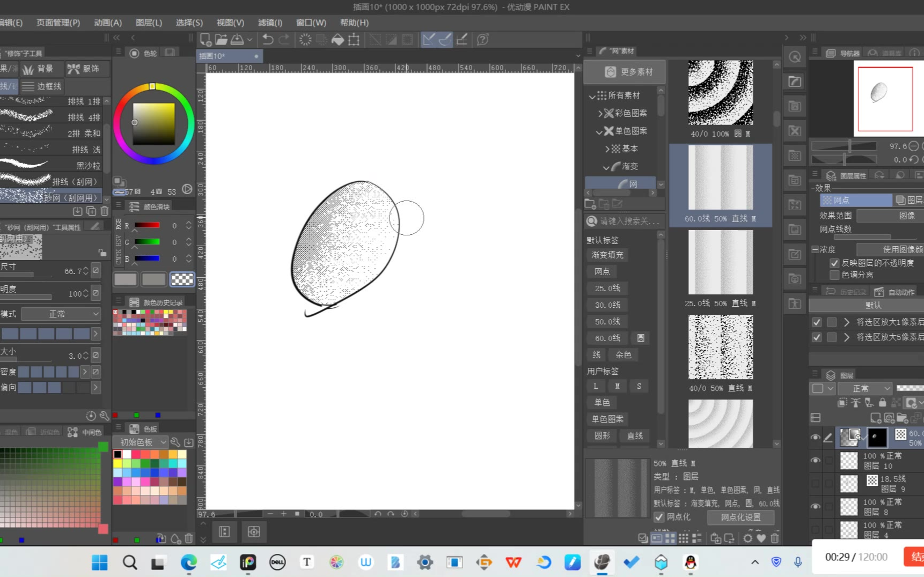This screenshot has width=924, height=577.
Task: Enable the 色调分离 checkbox
Action: (834, 275)
